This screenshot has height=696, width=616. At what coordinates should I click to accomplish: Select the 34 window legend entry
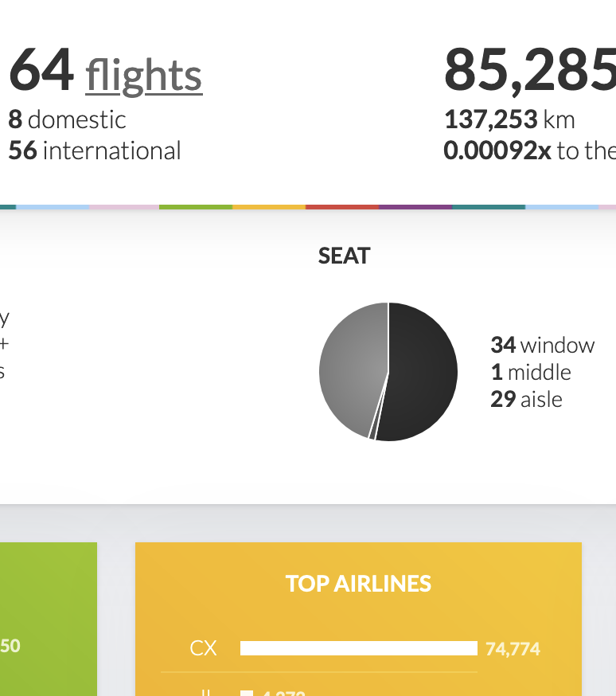[x=542, y=345]
